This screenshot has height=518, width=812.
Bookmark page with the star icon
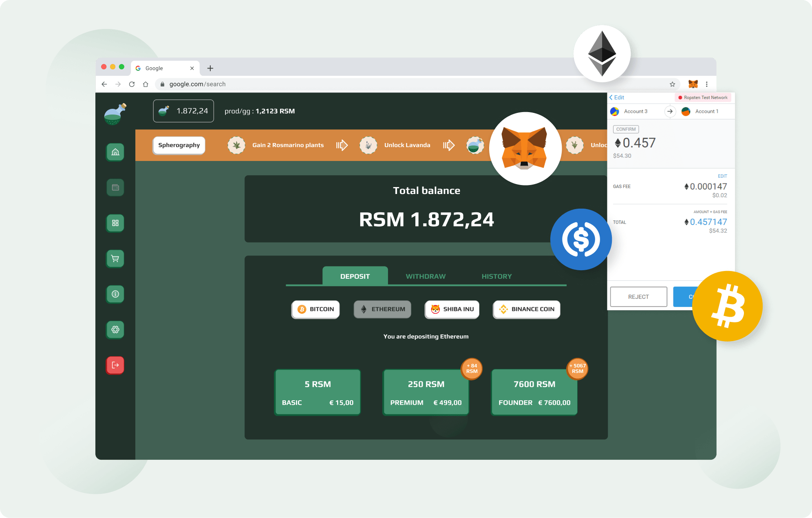click(672, 84)
